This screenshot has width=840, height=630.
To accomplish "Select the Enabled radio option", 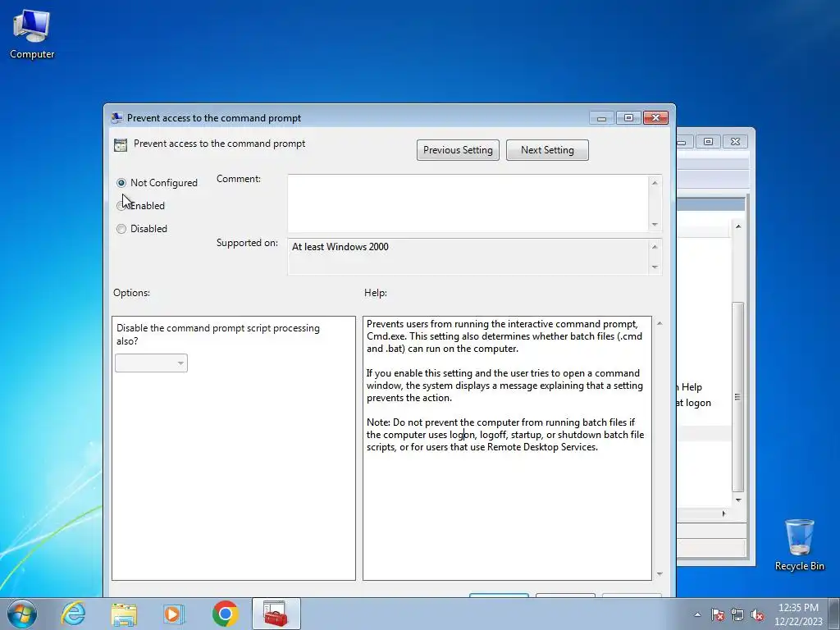I will (x=121, y=206).
